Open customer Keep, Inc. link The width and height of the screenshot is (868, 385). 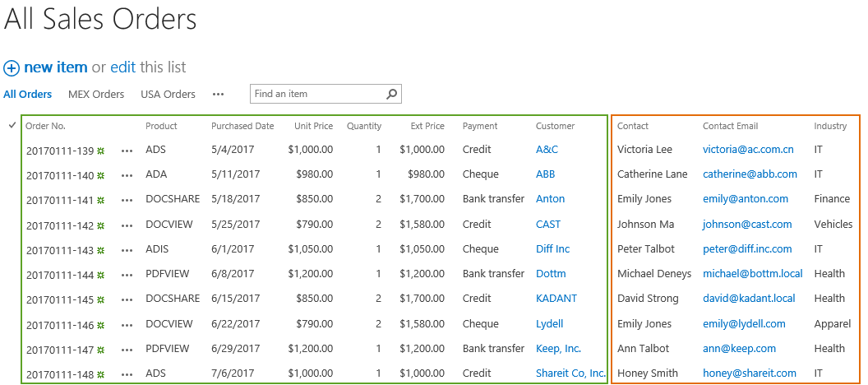pyautogui.click(x=559, y=349)
